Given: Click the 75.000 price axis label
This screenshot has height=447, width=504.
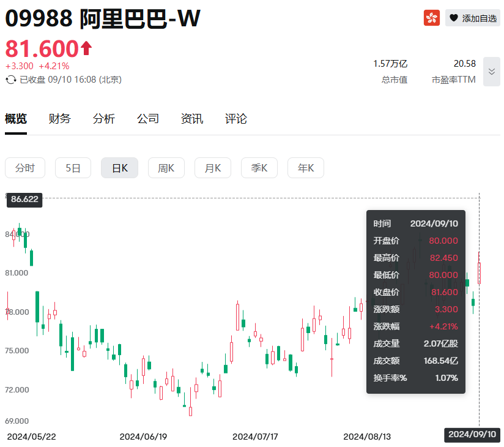Looking at the screenshot, I should click(x=17, y=350).
